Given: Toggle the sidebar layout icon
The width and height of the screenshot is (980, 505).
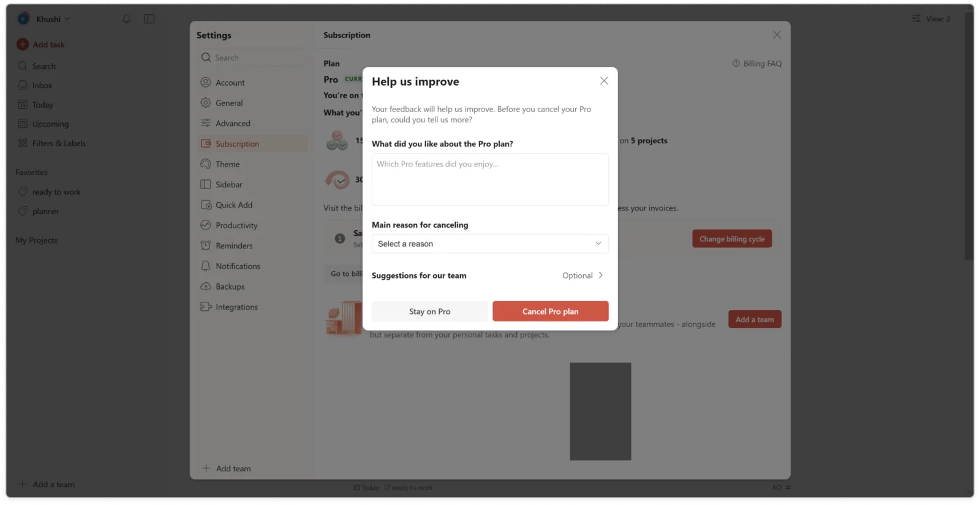Looking at the screenshot, I should click(149, 19).
